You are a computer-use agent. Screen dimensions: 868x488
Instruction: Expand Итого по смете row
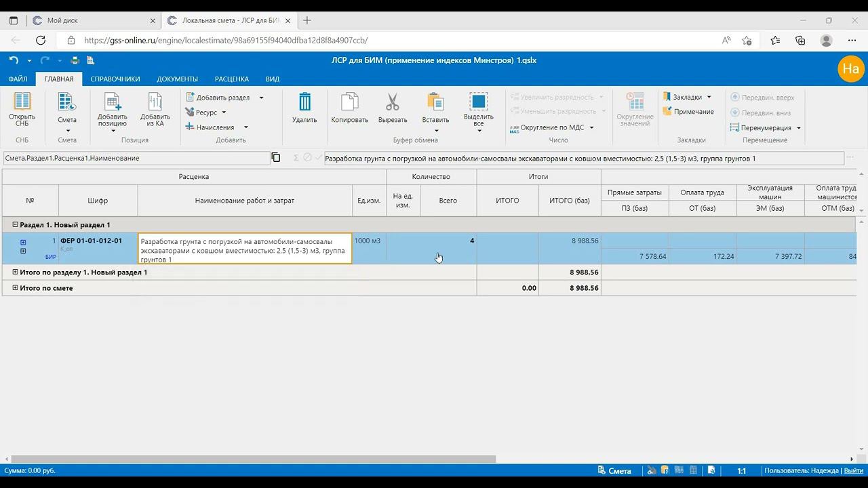(x=16, y=288)
